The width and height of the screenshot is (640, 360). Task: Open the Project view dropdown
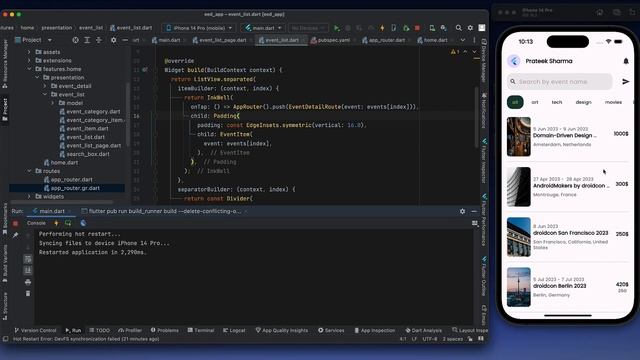click(33, 40)
